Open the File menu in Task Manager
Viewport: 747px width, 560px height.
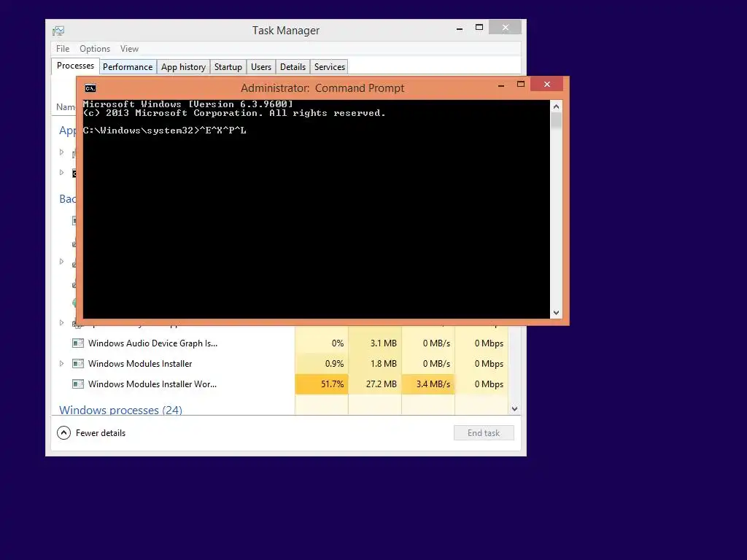click(63, 49)
